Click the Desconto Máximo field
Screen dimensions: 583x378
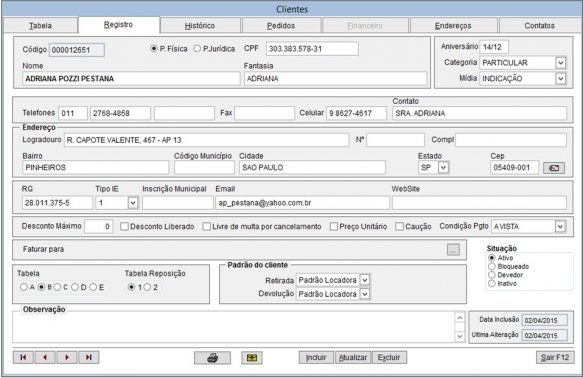pos(98,226)
